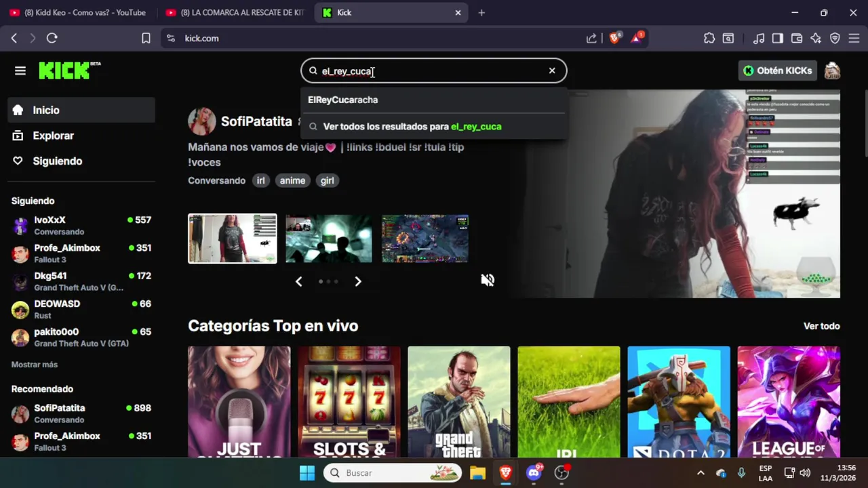The width and height of the screenshot is (868, 488).
Task: Open the Windows Start menu
Action: click(307, 473)
